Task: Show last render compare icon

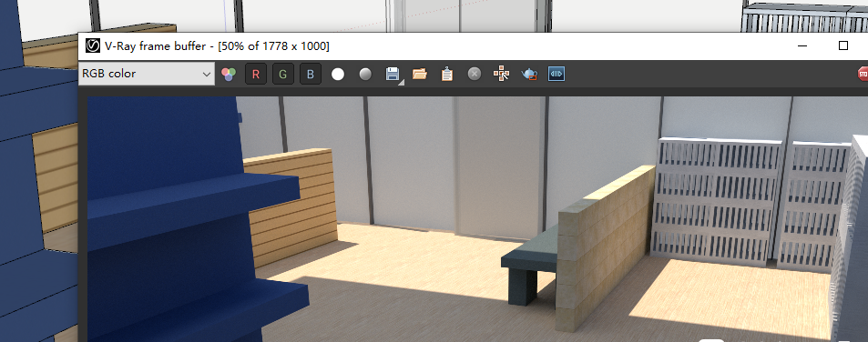Action: pyautogui.click(x=557, y=74)
